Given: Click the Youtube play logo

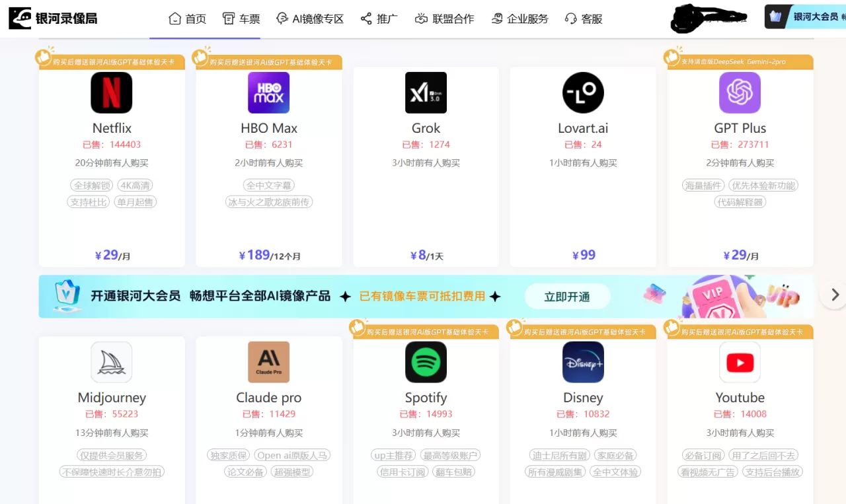Looking at the screenshot, I should pos(740,362).
